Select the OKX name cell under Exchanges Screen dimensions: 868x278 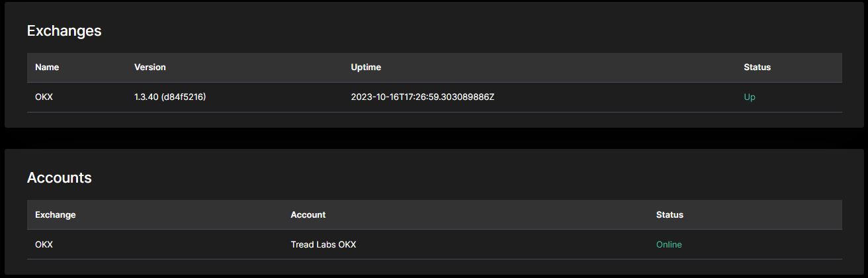(44, 97)
